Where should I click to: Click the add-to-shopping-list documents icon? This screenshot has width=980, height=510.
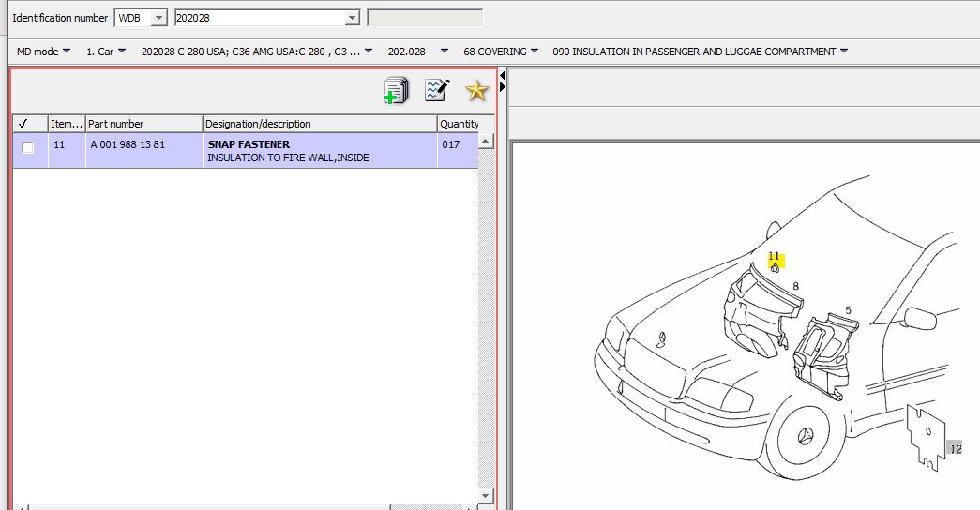click(x=396, y=90)
